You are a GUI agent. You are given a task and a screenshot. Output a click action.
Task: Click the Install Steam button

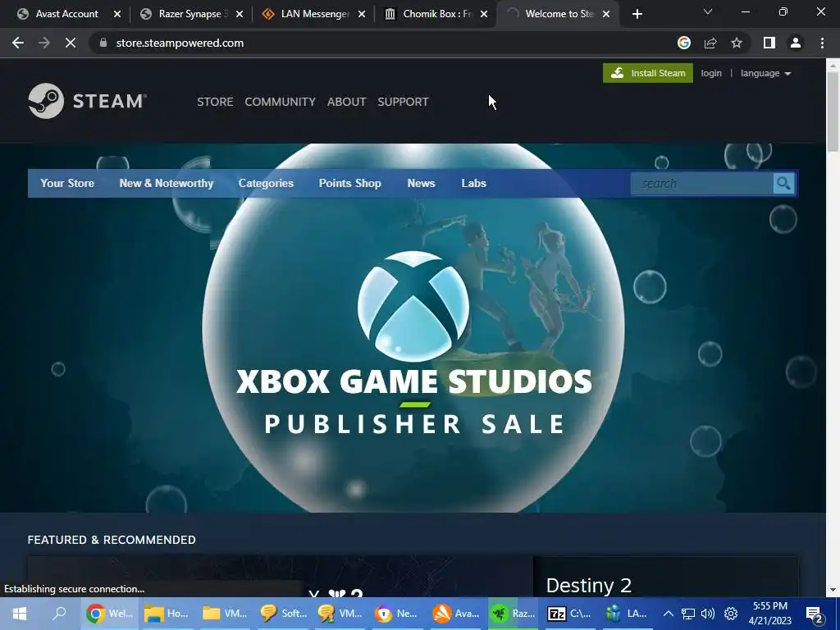(648, 73)
